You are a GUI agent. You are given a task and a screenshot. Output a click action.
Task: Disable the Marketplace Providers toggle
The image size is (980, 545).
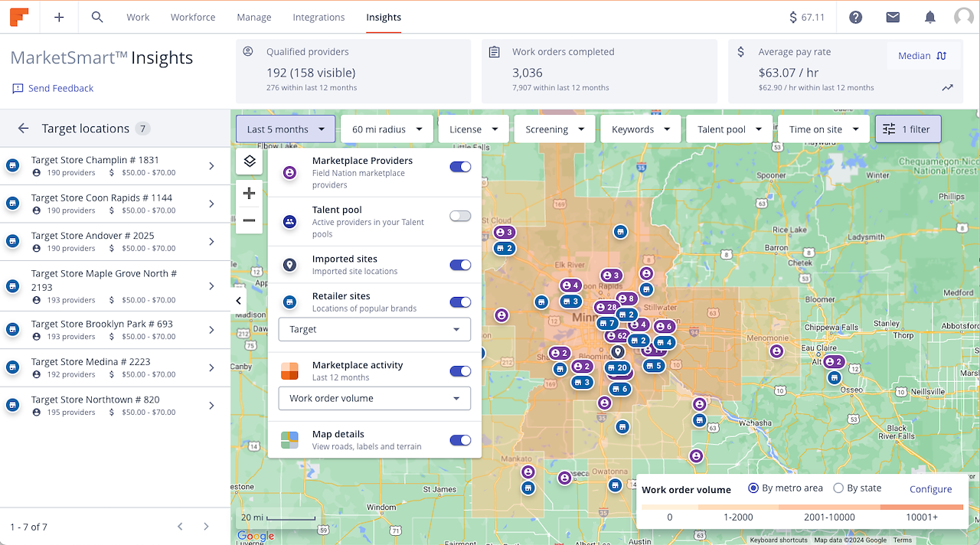pyautogui.click(x=460, y=167)
